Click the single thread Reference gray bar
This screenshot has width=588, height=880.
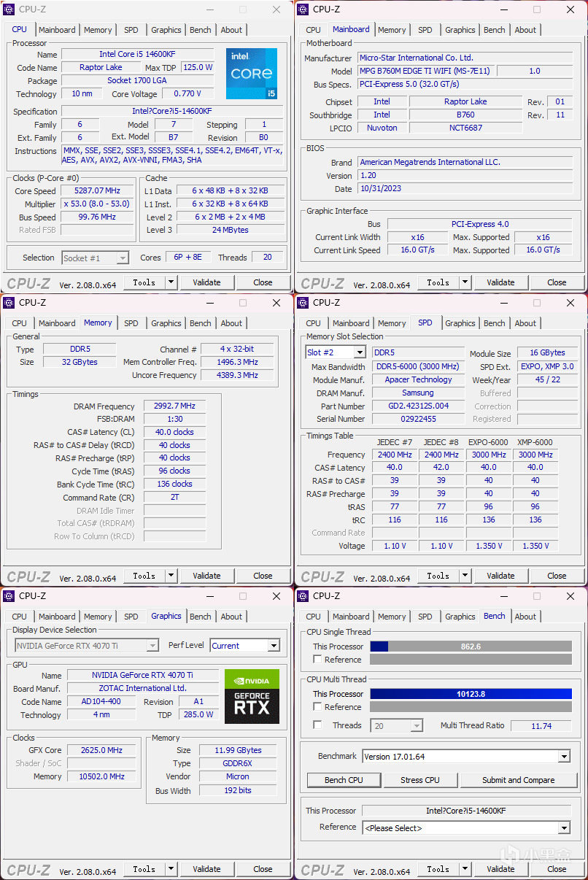point(471,660)
